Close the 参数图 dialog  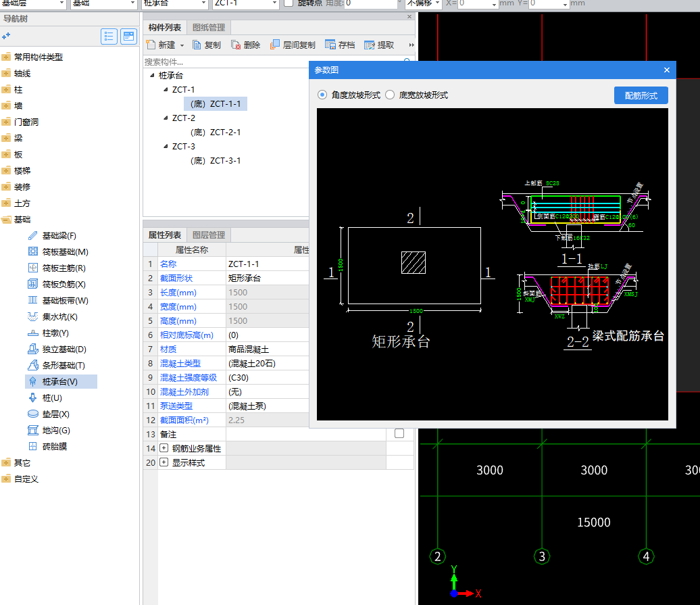tap(666, 70)
